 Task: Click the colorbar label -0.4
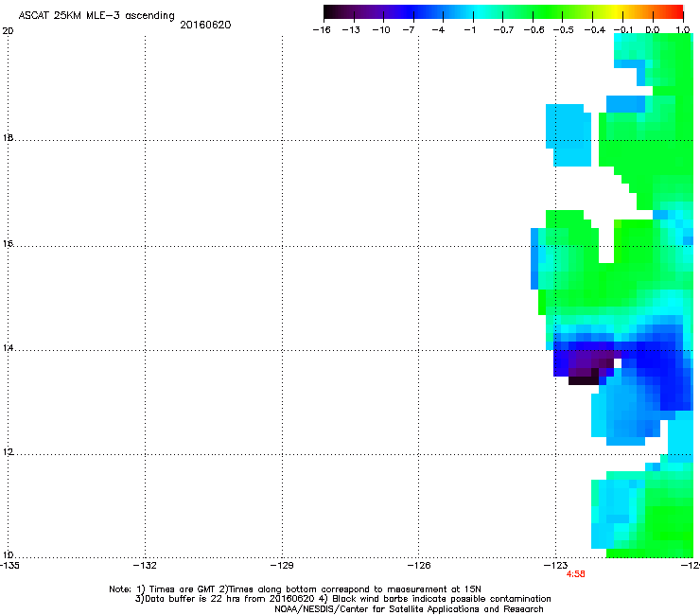coord(595,30)
